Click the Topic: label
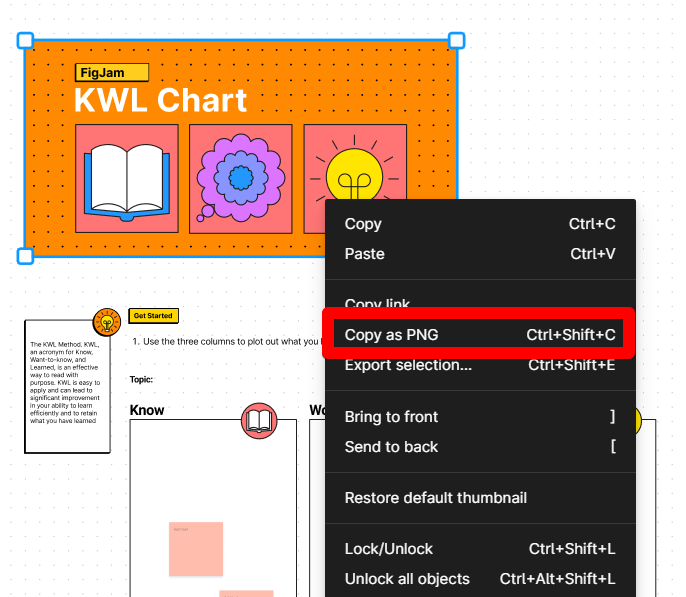Image resolution: width=686 pixels, height=597 pixels. [x=141, y=379]
